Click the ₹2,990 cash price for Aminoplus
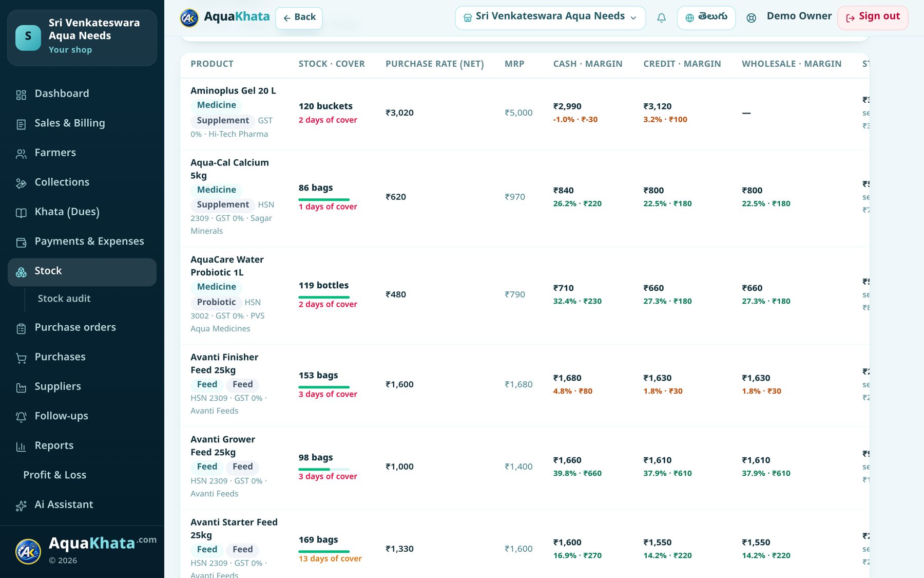The image size is (924, 578). point(567,106)
